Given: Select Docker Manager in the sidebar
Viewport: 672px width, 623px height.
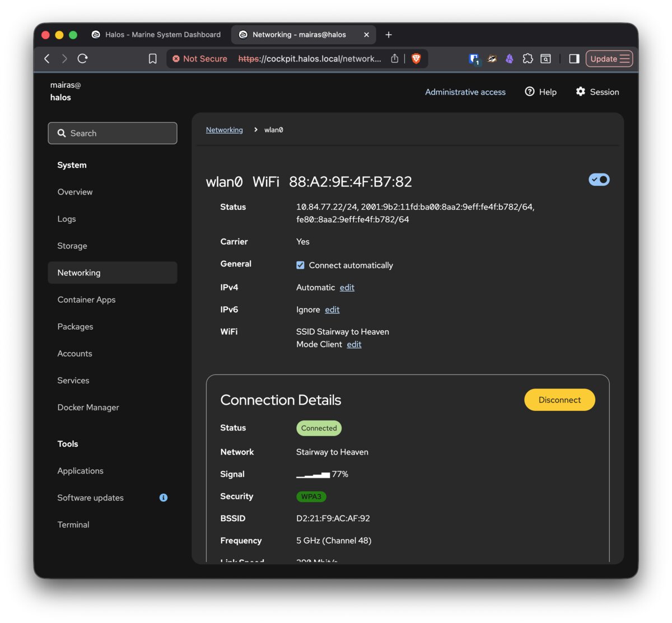Looking at the screenshot, I should click(88, 407).
